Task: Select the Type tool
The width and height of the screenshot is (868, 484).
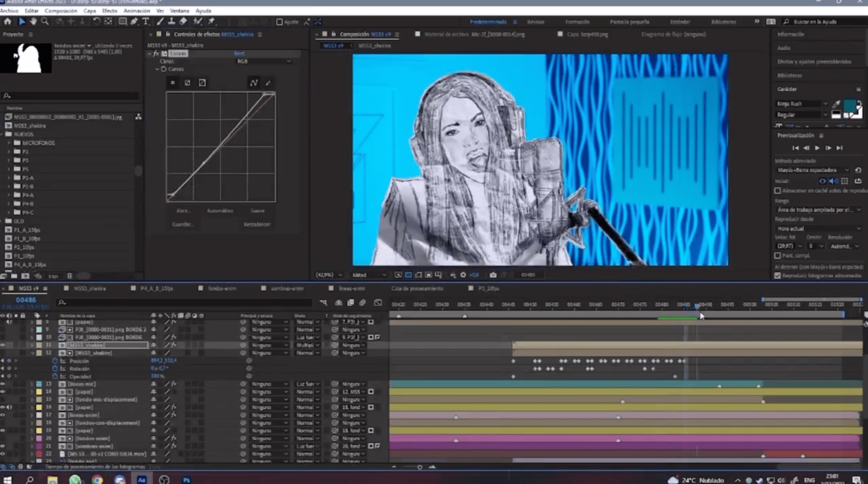Action: tap(146, 22)
